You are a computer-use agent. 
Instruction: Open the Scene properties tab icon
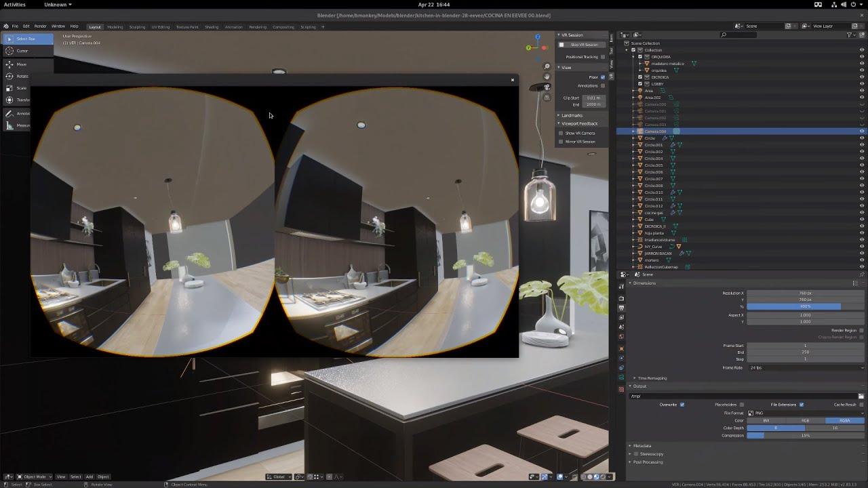pyautogui.click(x=621, y=327)
